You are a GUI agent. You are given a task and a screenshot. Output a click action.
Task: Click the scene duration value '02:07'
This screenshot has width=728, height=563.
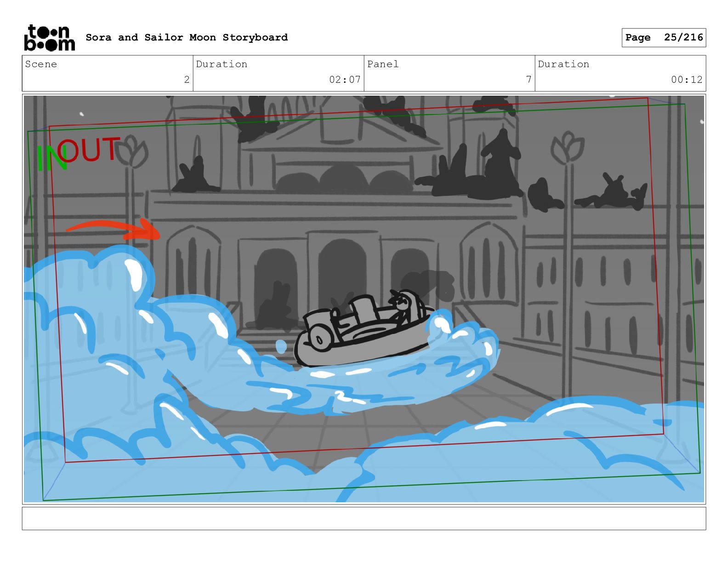coord(345,80)
